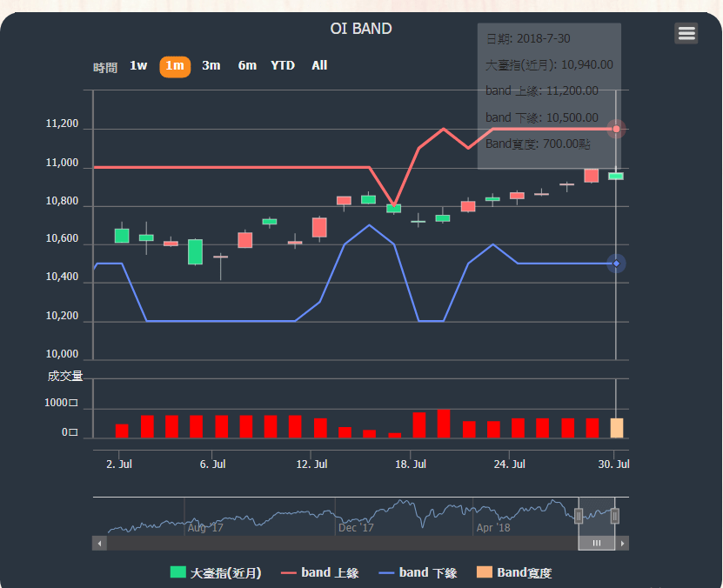Click the navigator scrollbar left arrow
This screenshot has height=588, width=723.
click(99, 543)
